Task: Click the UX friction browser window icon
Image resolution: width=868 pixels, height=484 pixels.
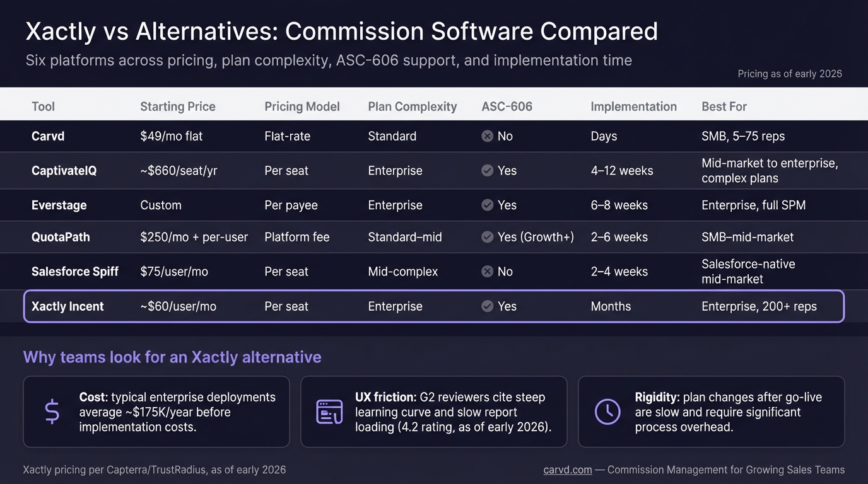Action: [x=329, y=412]
